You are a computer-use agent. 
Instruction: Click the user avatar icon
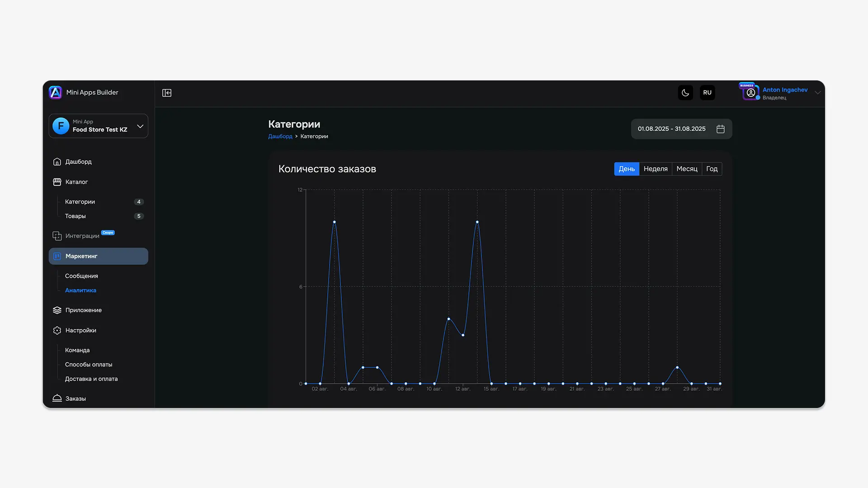751,93
